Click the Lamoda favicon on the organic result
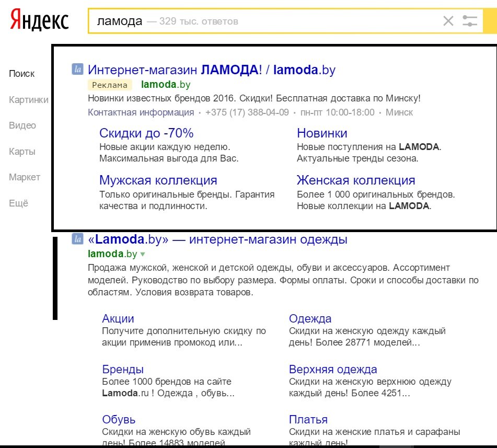Image resolution: width=497 pixels, height=448 pixels. [x=77, y=239]
